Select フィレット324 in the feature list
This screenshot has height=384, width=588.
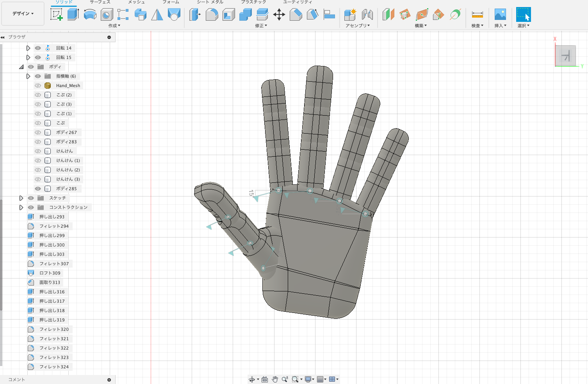point(54,367)
